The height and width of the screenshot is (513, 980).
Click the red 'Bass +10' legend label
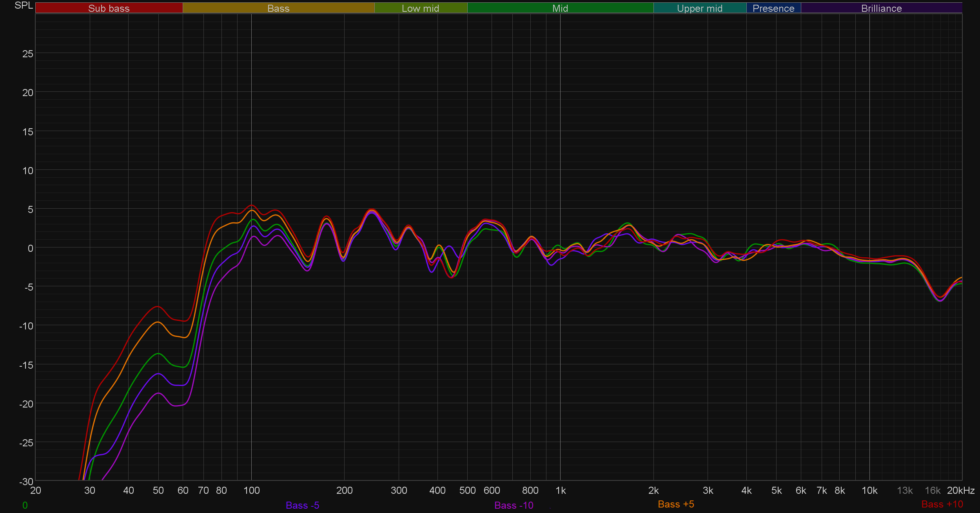[x=942, y=504]
